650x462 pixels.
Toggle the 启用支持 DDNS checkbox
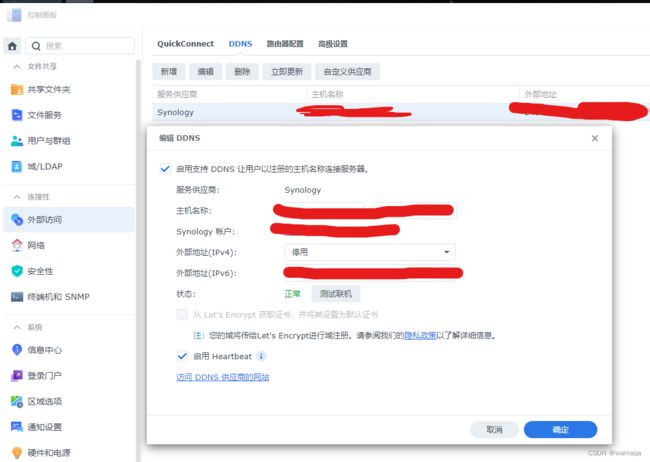pyautogui.click(x=165, y=169)
